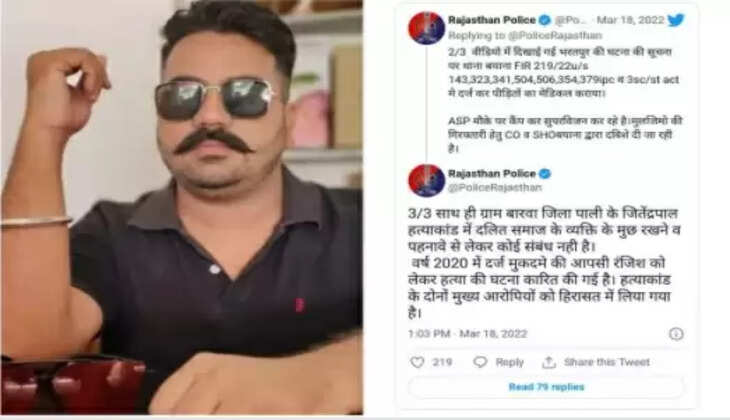Open the Read 79 replies button
730x420 pixels.
pyautogui.click(x=546, y=387)
